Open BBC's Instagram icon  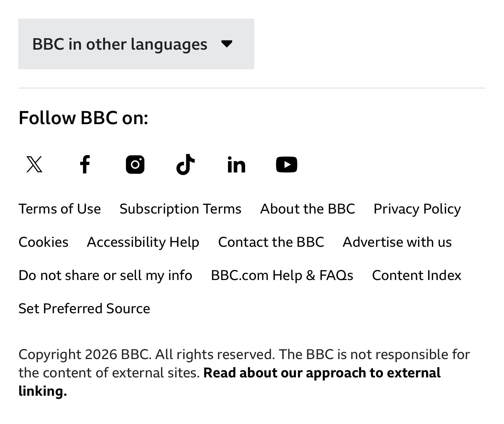tap(135, 165)
